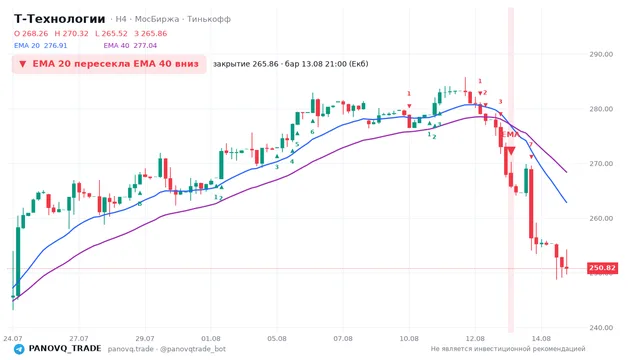Click the закрытие 265.86 bar info text

[x=291, y=64]
